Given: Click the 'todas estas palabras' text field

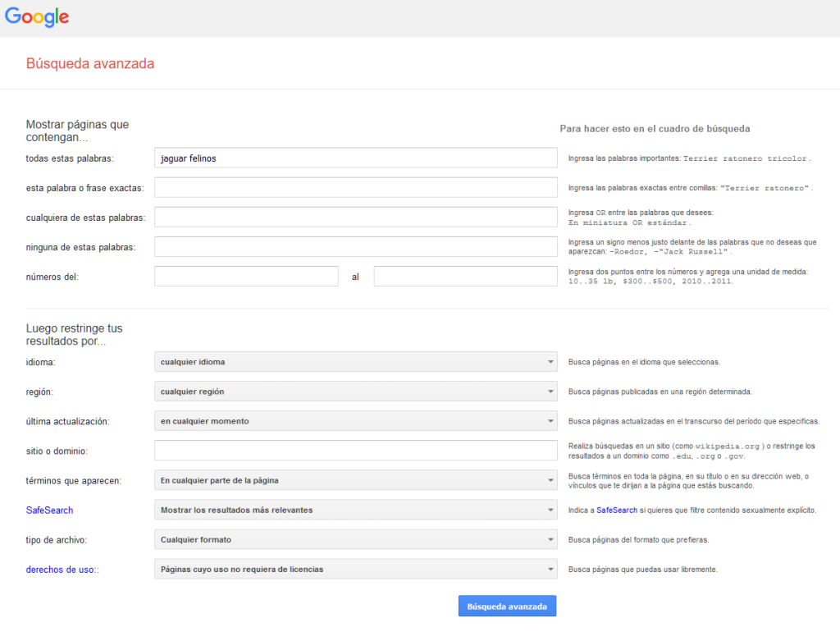Looking at the screenshot, I should [x=356, y=158].
